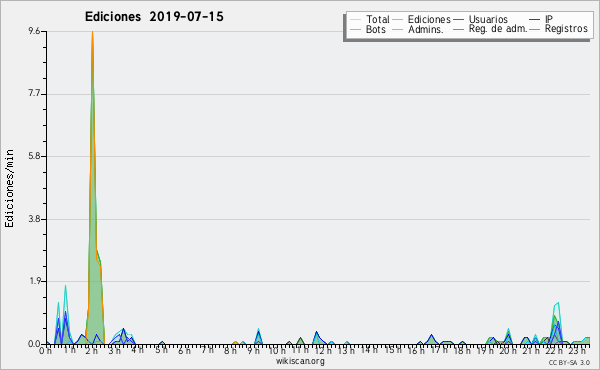The height and width of the screenshot is (370, 600).
Task: Click the y-axis value 9.6
Action: 34,31
